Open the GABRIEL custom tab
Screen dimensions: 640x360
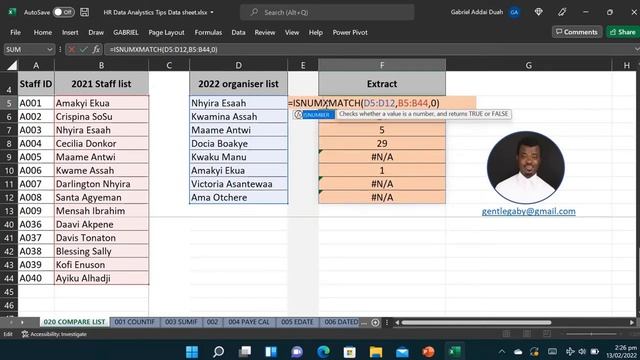(x=126, y=32)
